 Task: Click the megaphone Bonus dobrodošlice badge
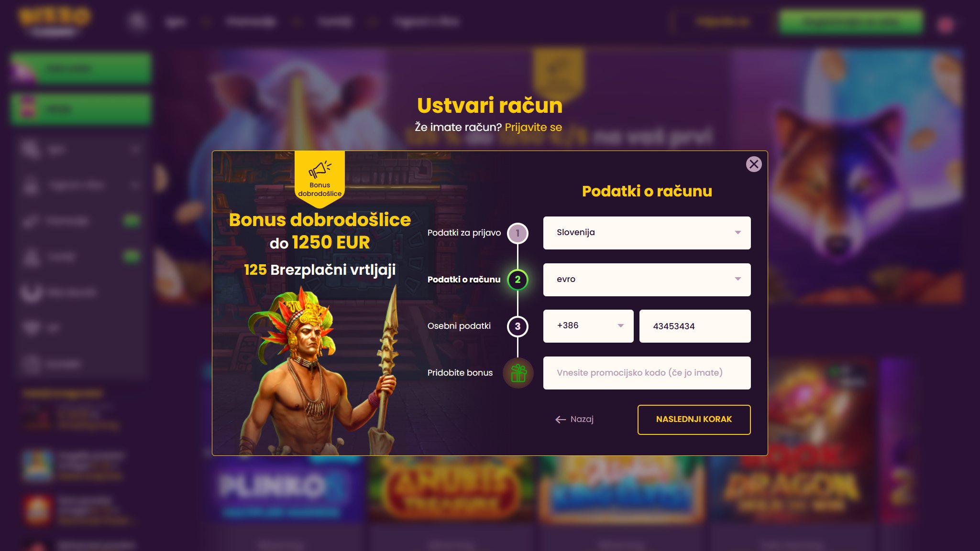(x=320, y=179)
